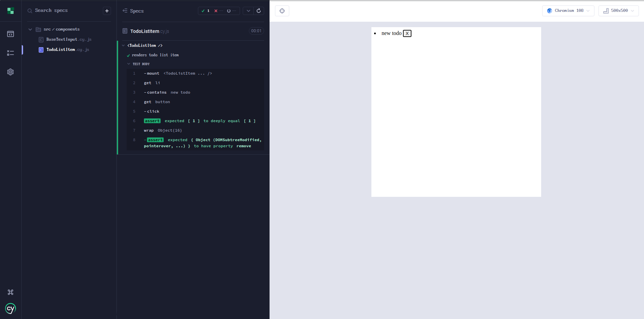Open the Runs list icon

click(x=11, y=53)
